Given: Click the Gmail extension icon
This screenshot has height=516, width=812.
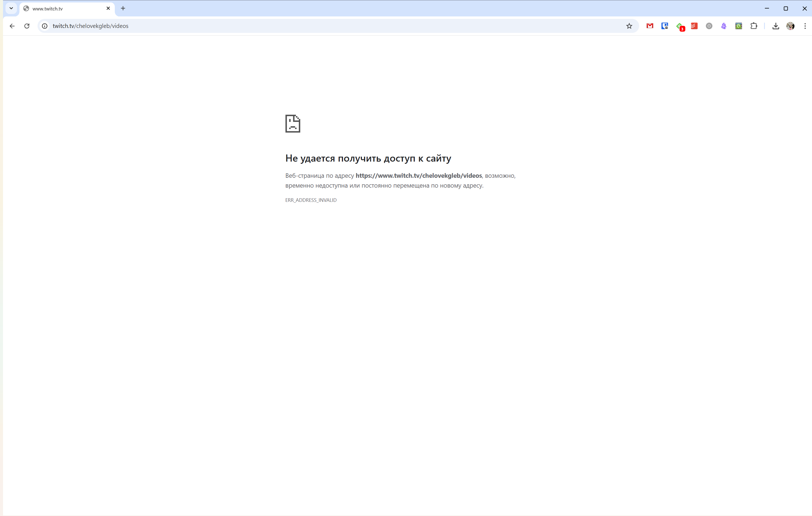Looking at the screenshot, I should click(x=650, y=26).
